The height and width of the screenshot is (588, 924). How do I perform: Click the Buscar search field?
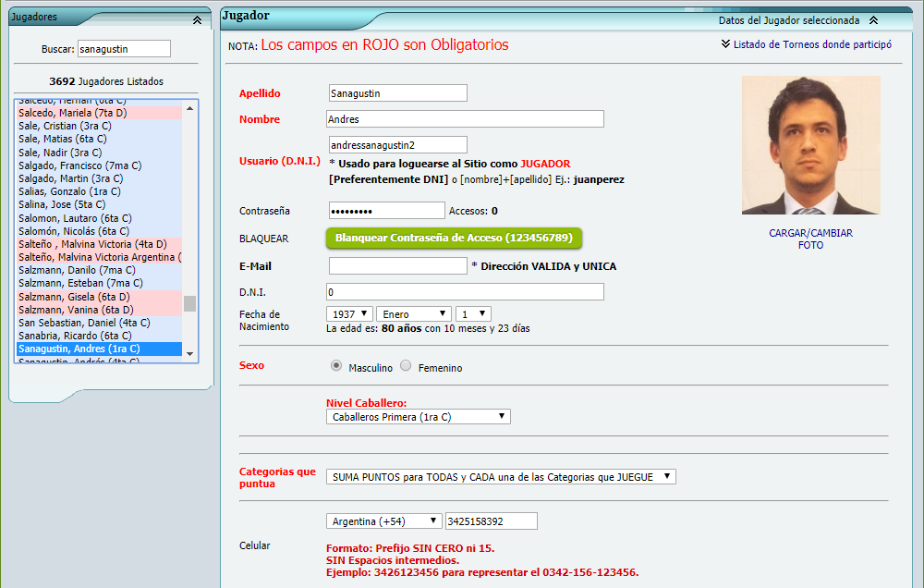[125, 49]
